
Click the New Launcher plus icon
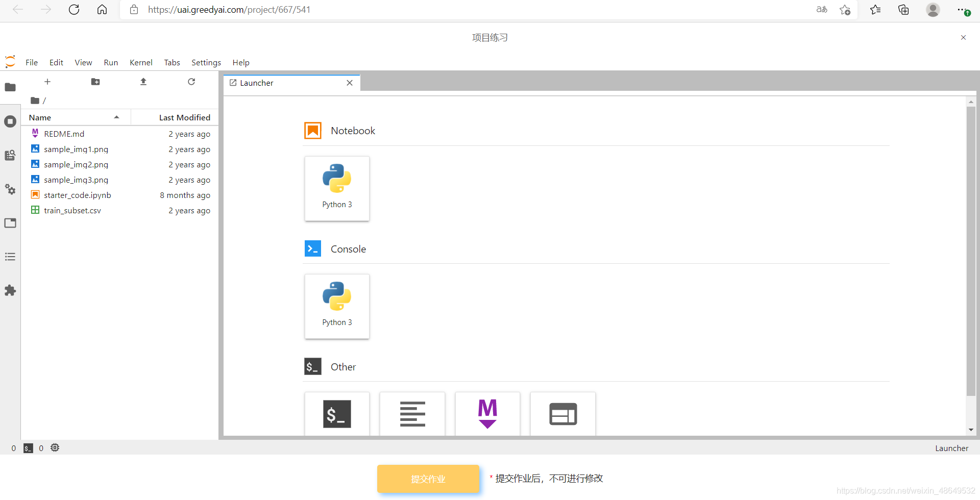47,82
